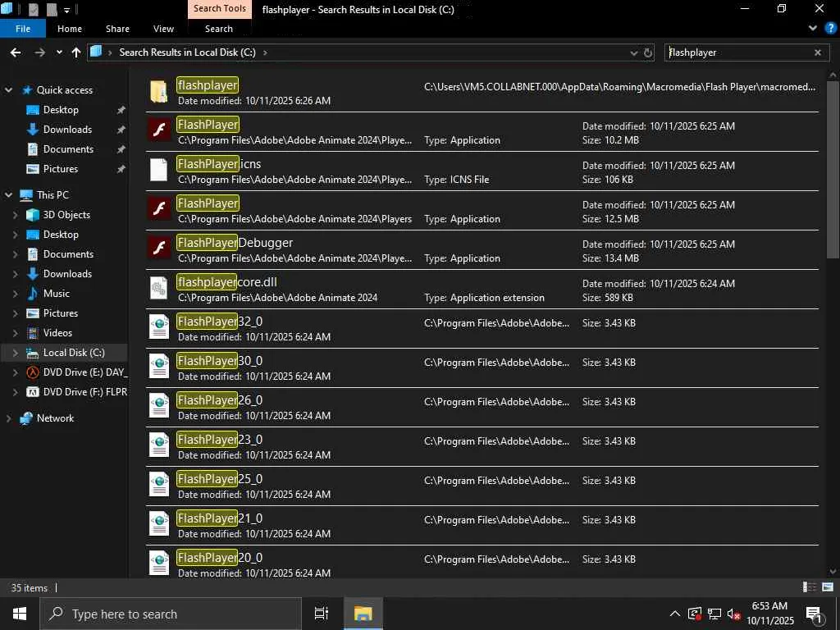Collapse the Quick access tree node
This screenshot has height=630, width=840.
pyautogui.click(x=8, y=90)
